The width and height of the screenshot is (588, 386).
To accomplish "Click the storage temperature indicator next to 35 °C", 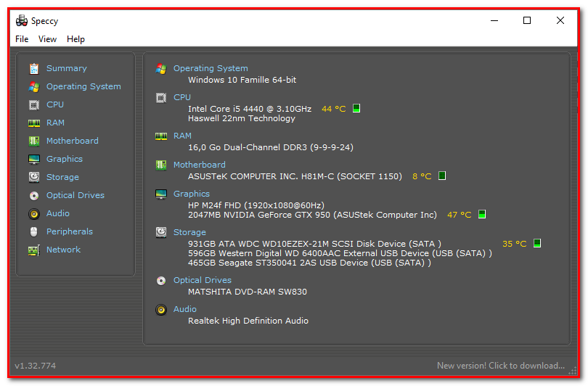I will [537, 243].
